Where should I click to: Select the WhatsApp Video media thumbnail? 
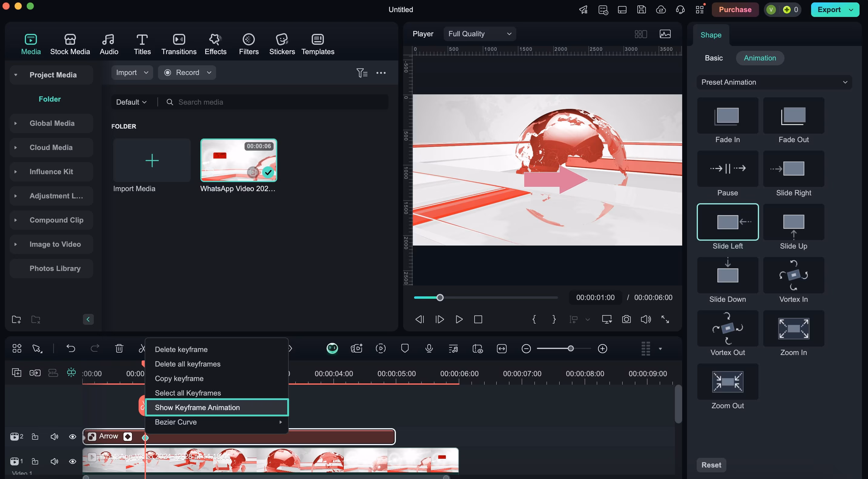(x=238, y=160)
